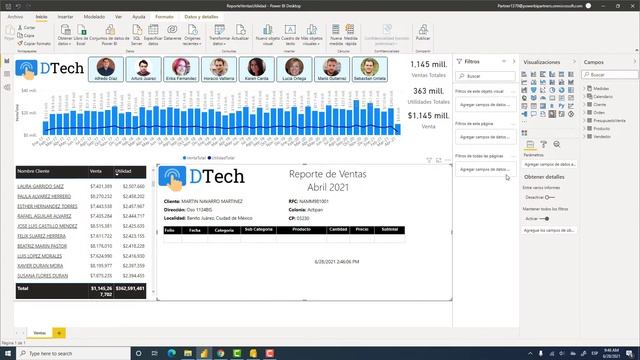Viewport: 640px width, 360px height.
Task: Switch to Model view in left sidebar
Action: tap(7, 87)
